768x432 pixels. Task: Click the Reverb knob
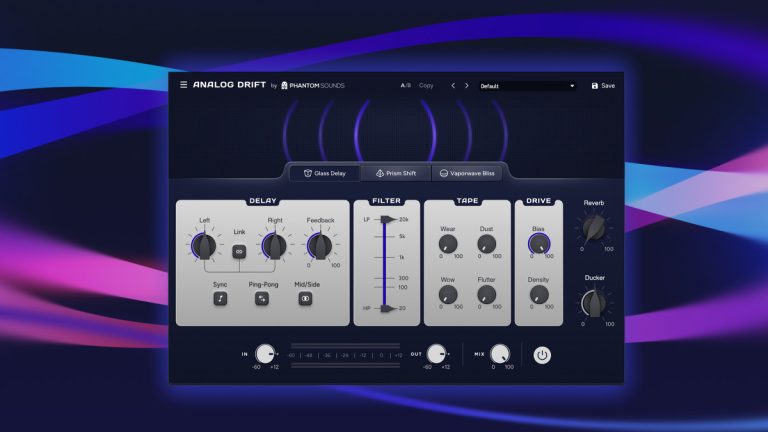point(594,228)
